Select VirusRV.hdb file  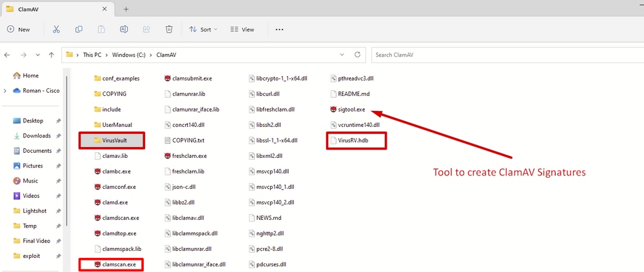[x=349, y=140]
